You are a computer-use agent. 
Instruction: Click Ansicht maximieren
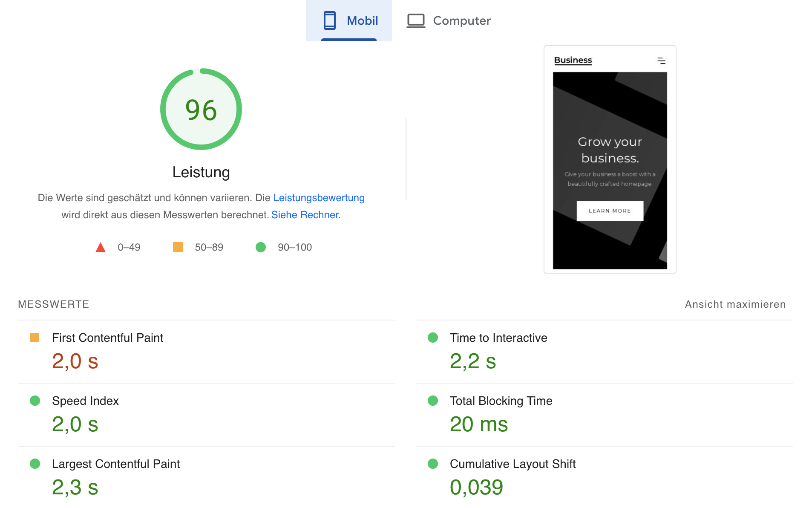pos(735,304)
